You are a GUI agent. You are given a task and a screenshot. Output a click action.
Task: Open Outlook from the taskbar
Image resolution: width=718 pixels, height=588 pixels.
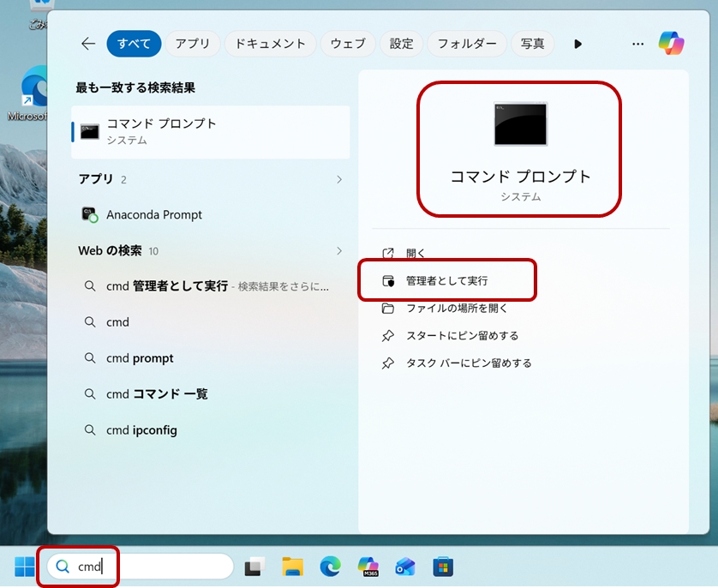pyautogui.click(x=405, y=567)
